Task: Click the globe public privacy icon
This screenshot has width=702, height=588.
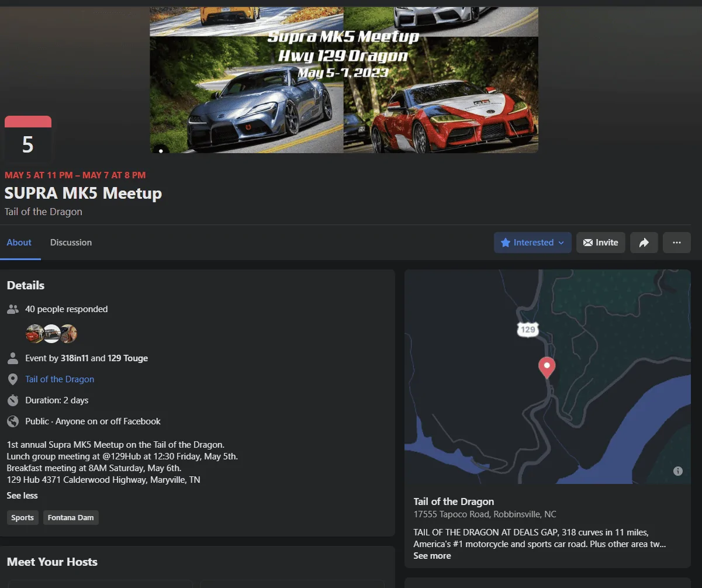Action: click(x=13, y=421)
